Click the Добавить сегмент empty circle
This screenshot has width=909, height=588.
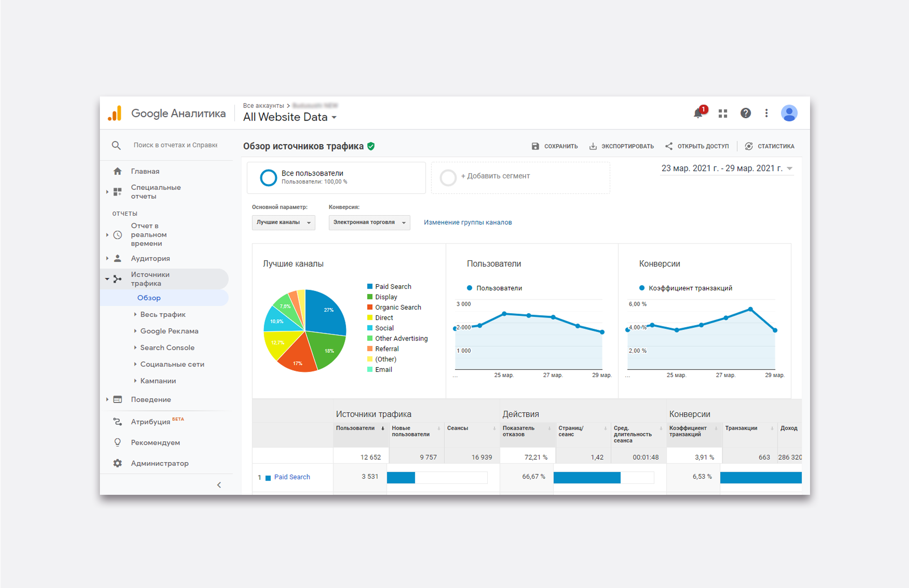click(x=448, y=177)
